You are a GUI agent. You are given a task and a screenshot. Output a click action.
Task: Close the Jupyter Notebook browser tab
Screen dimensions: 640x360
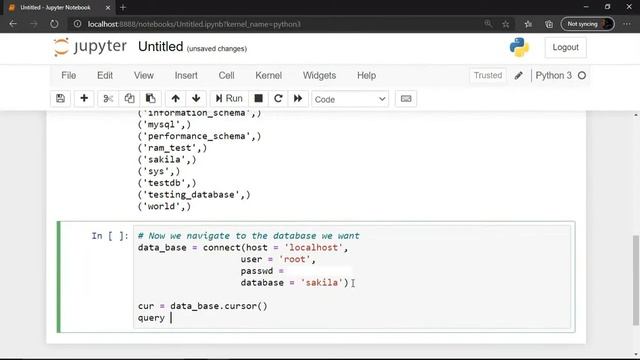(108, 7)
